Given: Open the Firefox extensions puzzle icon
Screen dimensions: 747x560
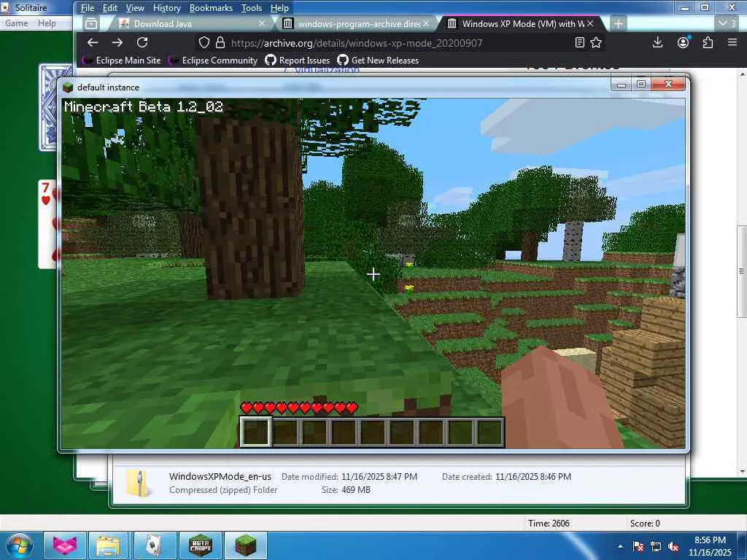Looking at the screenshot, I should (708, 42).
